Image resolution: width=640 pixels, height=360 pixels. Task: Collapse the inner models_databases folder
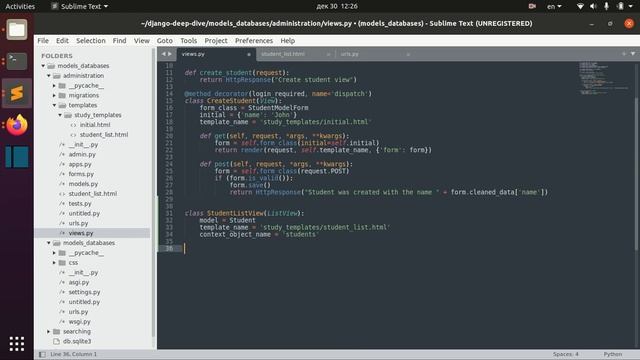49,243
